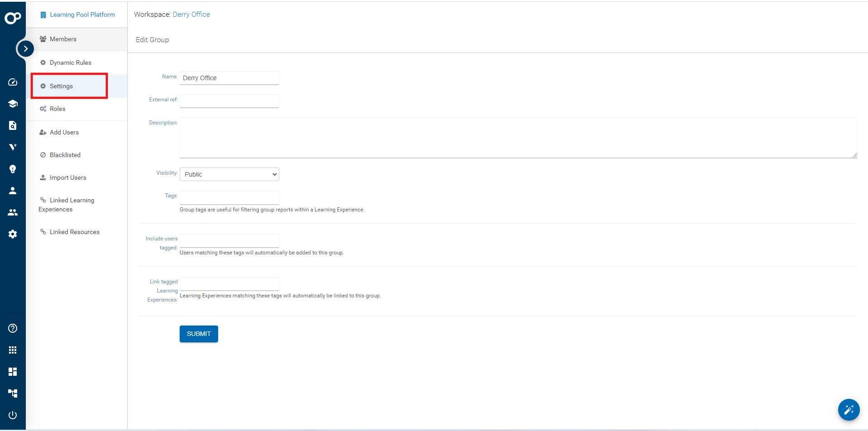
Task: Open Dynamic Rules menu item
Action: [x=70, y=62]
